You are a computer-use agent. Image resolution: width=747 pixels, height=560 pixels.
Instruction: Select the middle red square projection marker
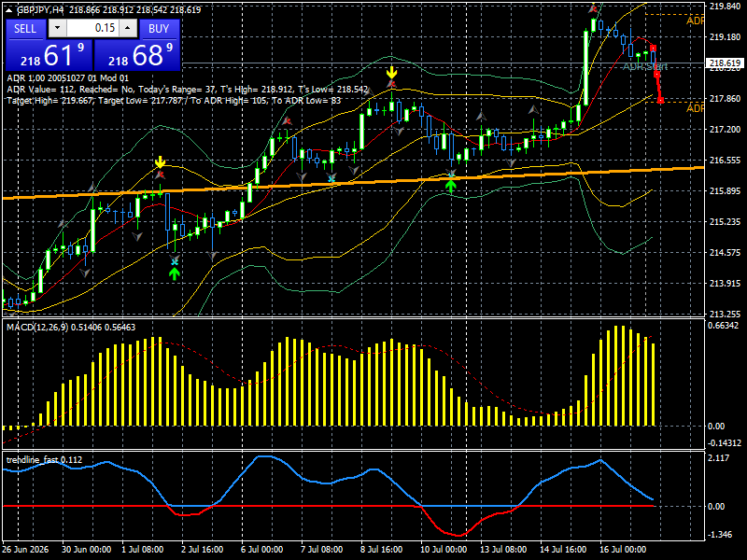(657, 75)
